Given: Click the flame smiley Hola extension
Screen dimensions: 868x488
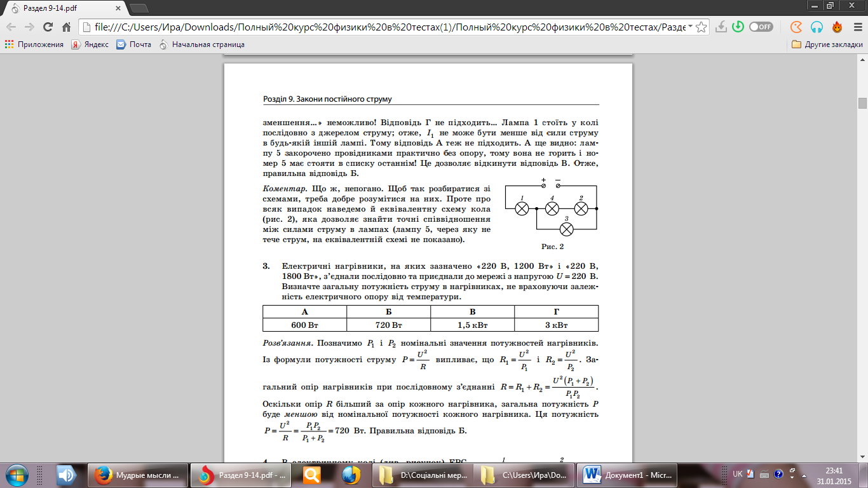Looking at the screenshot, I should [837, 27].
